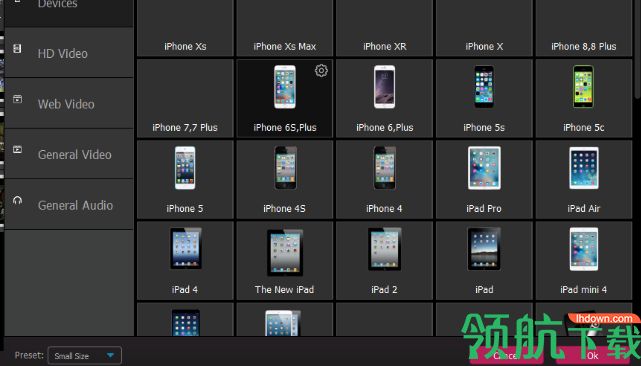The height and width of the screenshot is (366, 641).
Task: Choose the iPhone 5 preset icon
Action: [x=185, y=168]
